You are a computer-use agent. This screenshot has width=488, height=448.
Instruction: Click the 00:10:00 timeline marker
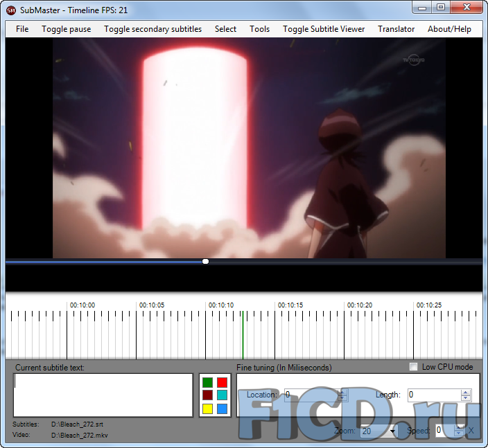pyautogui.click(x=82, y=305)
